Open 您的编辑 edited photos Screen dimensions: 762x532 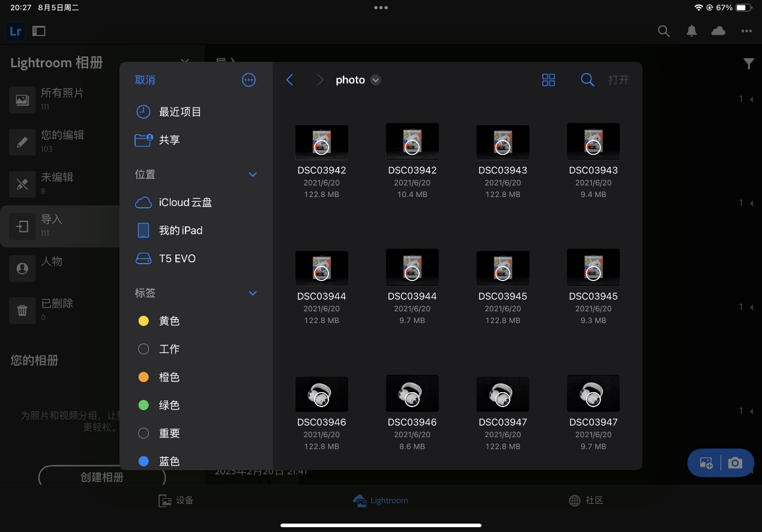point(60,142)
